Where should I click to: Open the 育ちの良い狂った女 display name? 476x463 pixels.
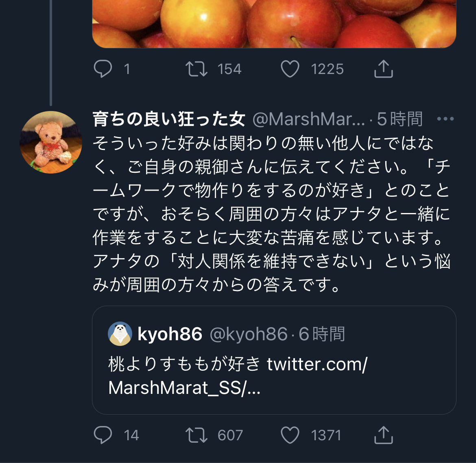[x=169, y=119]
